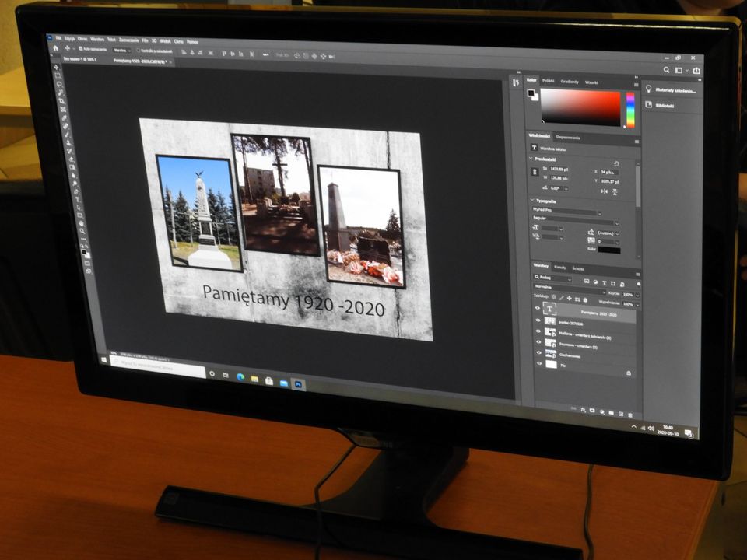Screen dimensions: 747x560
Task: Select the Rectangular Marquee tool
Action: [58, 76]
